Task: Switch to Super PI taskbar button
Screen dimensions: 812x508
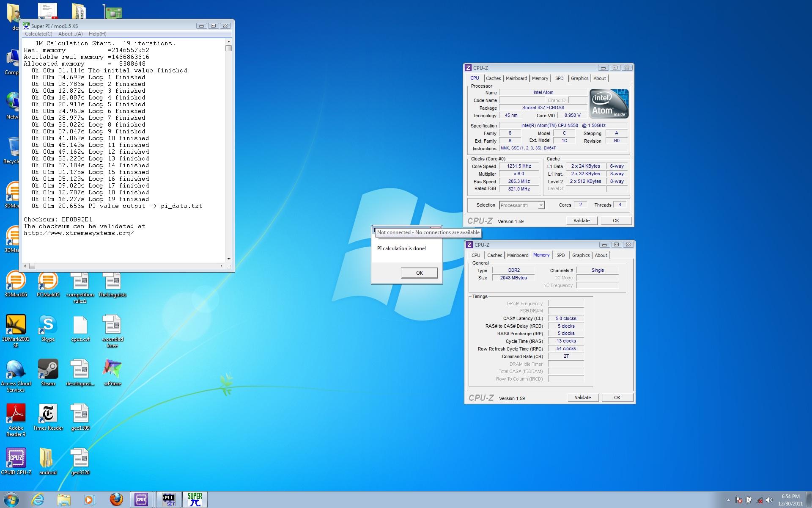Action: [x=195, y=500]
